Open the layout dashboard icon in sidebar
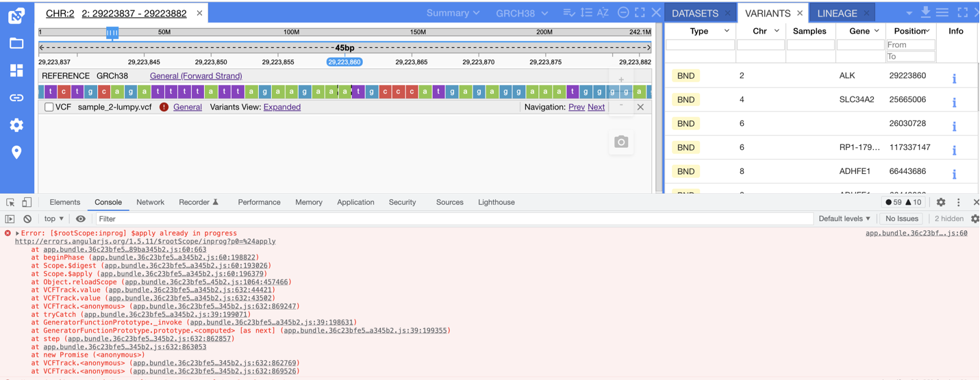Viewport: 980px width, 380px height. (16, 71)
